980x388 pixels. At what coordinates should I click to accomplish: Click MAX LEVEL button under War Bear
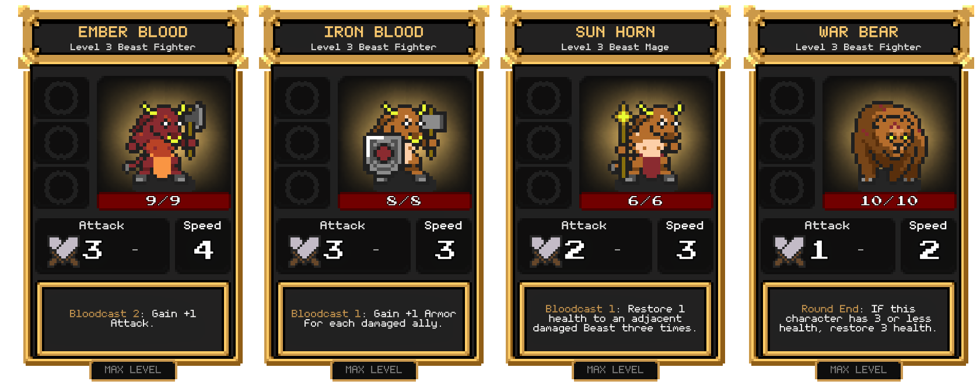(x=858, y=370)
